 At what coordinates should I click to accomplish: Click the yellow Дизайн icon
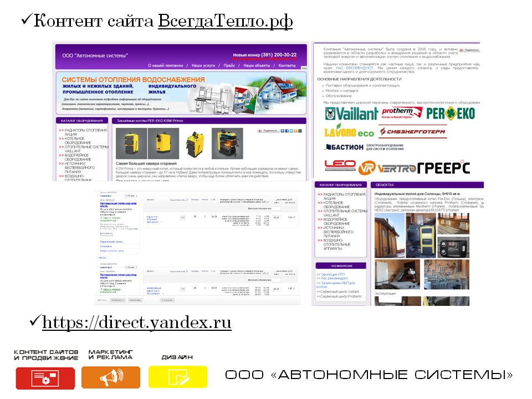point(178,377)
